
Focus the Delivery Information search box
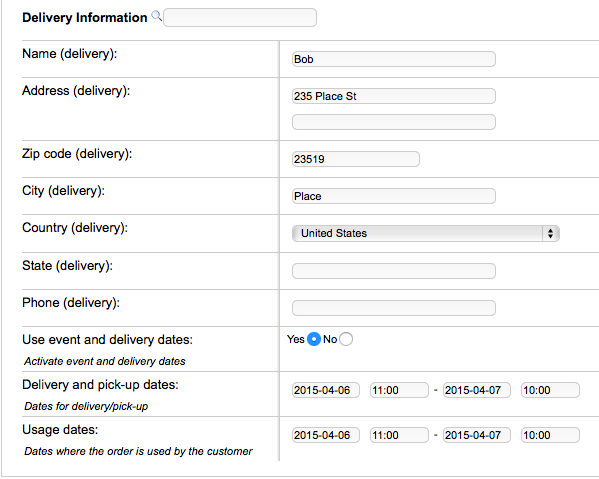(240, 18)
